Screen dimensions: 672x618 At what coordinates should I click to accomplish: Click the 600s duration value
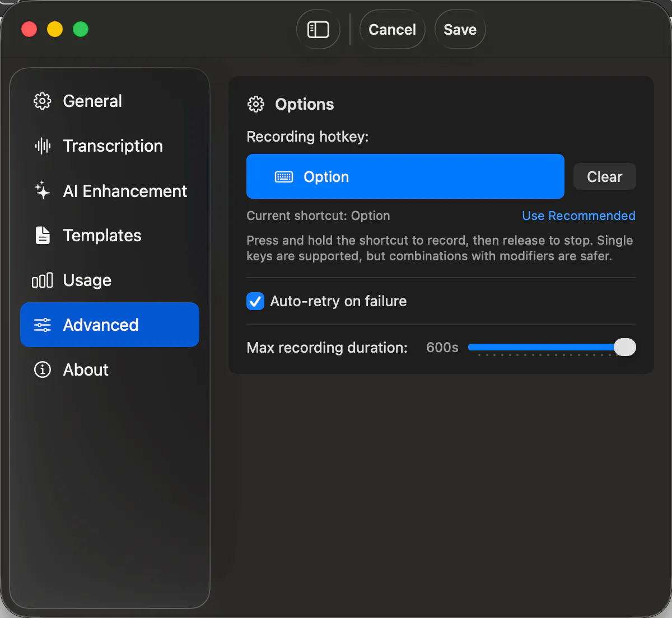[442, 348]
